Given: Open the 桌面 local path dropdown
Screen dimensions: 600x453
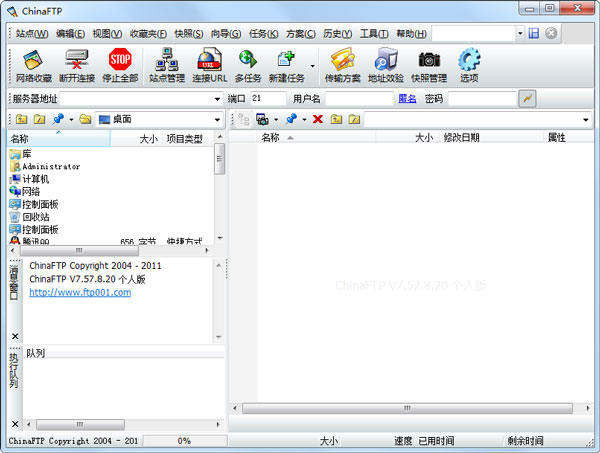Looking at the screenshot, I should [217, 120].
